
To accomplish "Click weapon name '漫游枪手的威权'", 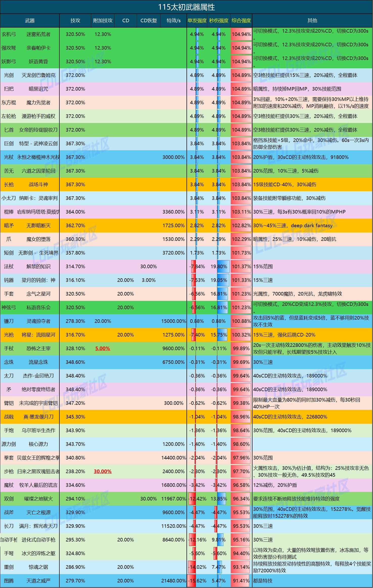I will coord(38,116).
